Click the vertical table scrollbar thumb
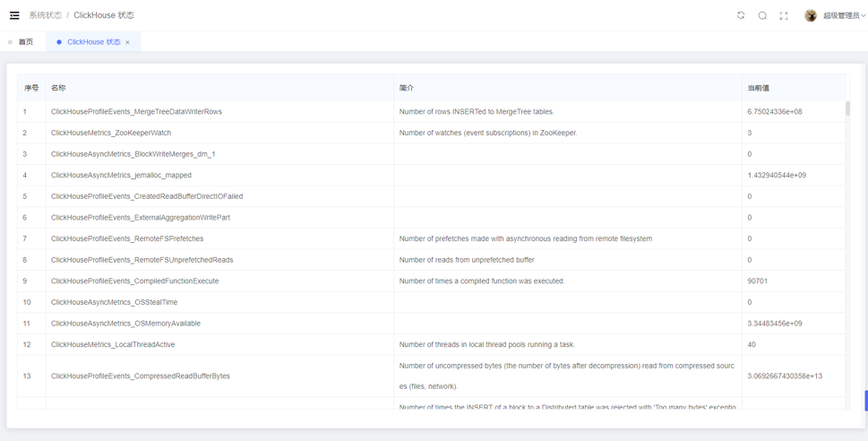The height and width of the screenshot is (441, 868). point(847,108)
